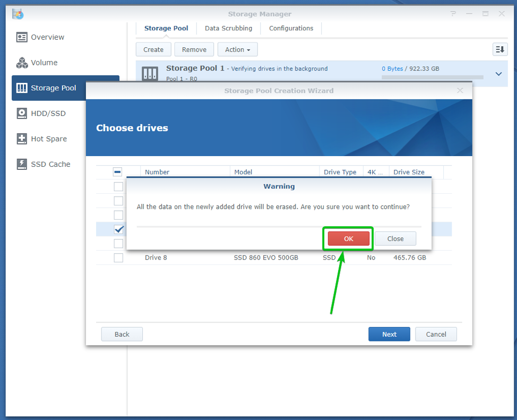This screenshot has width=517, height=420.
Task: Sort by the Drive Type column header
Action: (341, 172)
